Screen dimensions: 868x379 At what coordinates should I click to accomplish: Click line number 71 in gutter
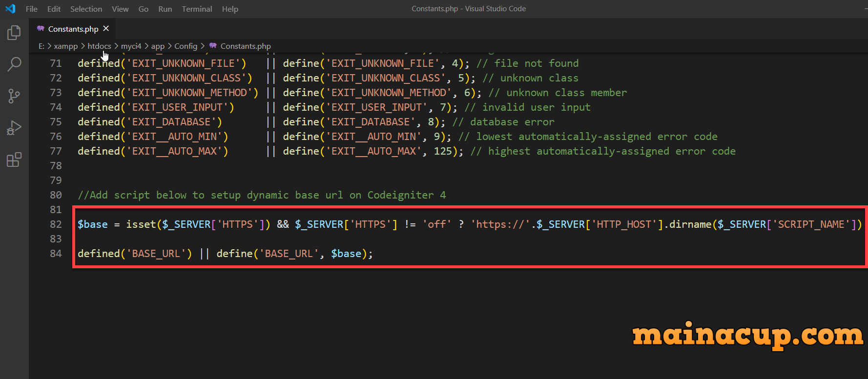pyautogui.click(x=56, y=63)
